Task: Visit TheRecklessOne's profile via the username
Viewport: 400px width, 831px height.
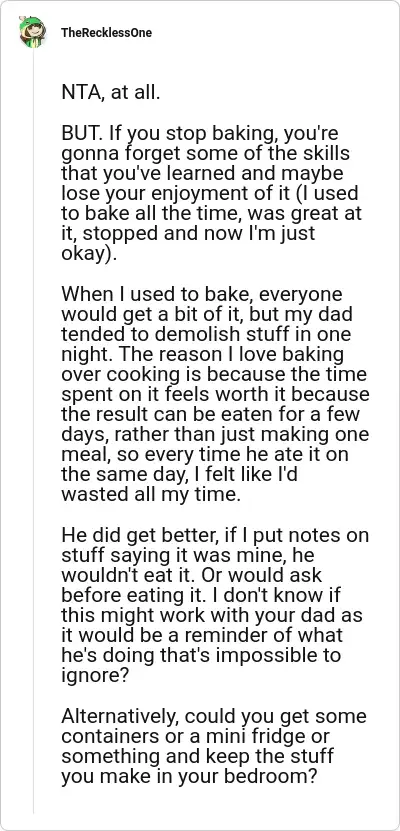Action: coord(106,33)
